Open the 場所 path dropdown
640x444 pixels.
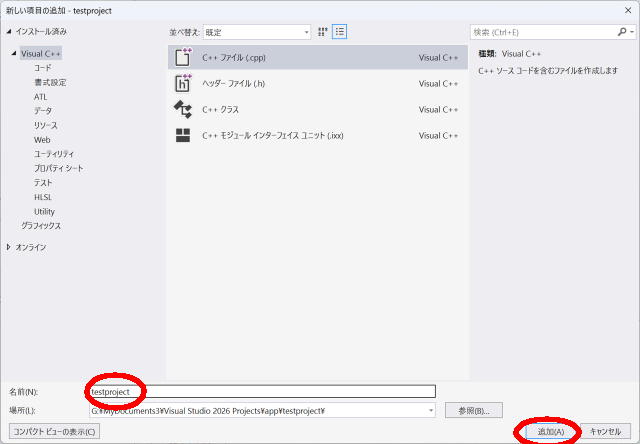(430, 411)
